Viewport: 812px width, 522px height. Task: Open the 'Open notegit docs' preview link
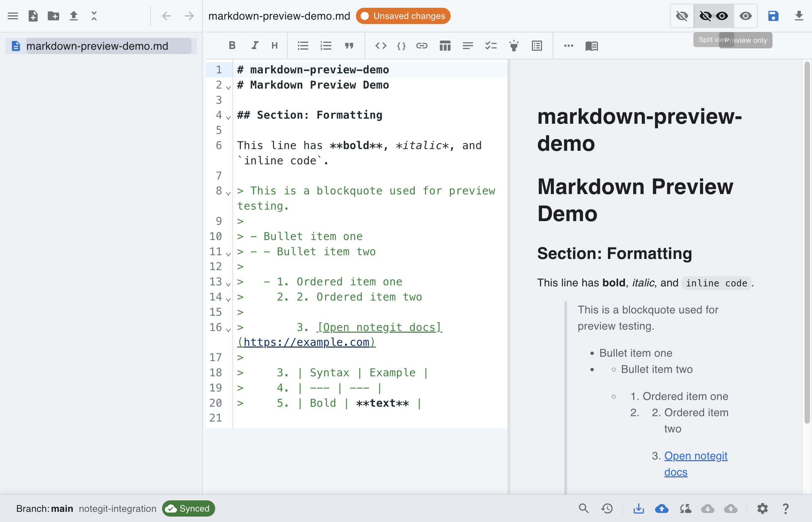pyautogui.click(x=695, y=464)
